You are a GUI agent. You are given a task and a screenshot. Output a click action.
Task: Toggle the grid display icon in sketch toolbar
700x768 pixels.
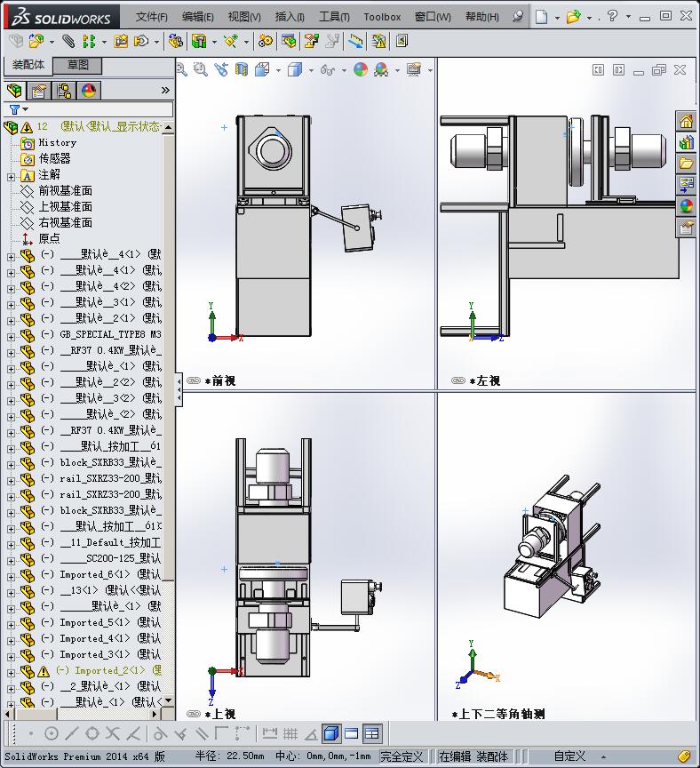point(290,733)
